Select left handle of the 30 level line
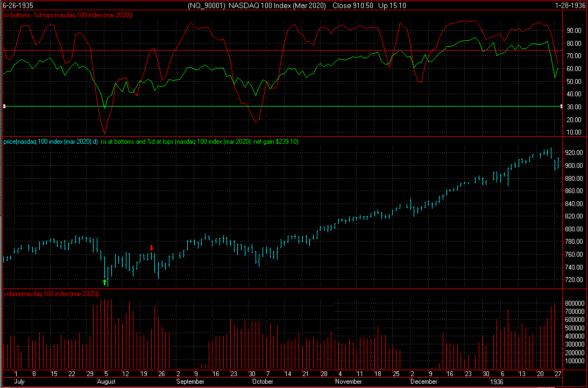The image size is (588, 388). [4, 107]
